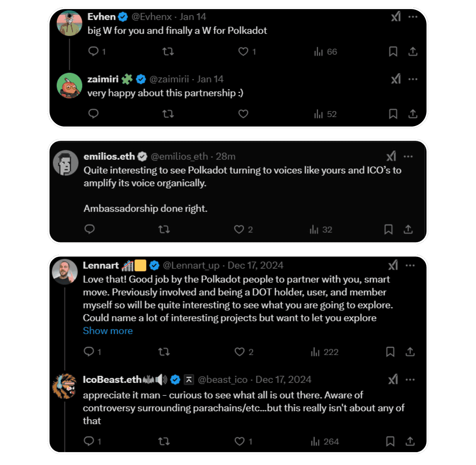
Task: Share Evhen's tweet
Action: pos(413,52)
